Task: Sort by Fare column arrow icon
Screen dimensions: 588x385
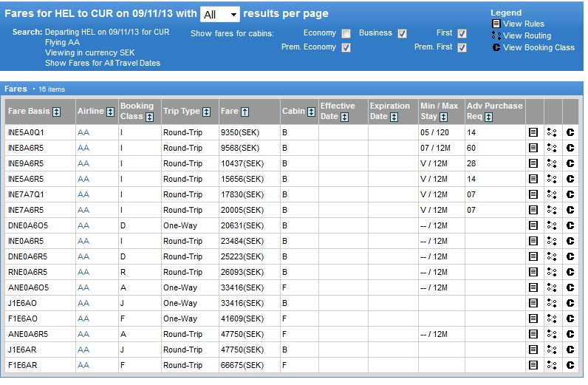Action: [245, 112]
